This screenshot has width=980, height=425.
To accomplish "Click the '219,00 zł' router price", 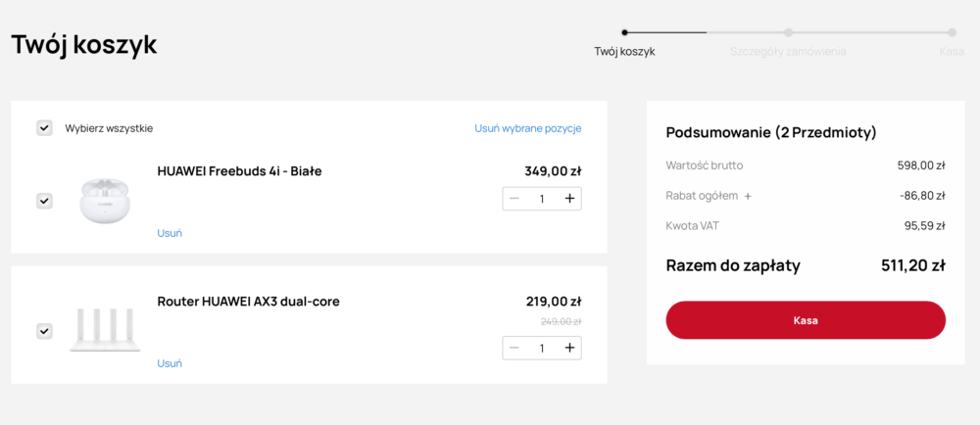I will click(554, 302).
